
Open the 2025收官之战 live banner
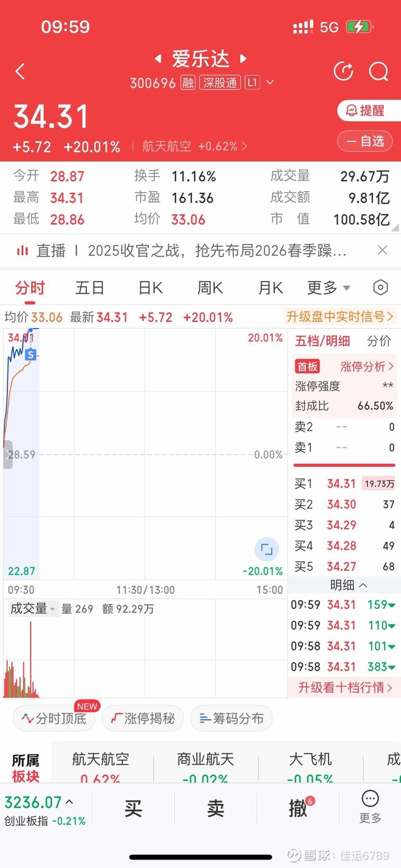(x=217, y=250)
